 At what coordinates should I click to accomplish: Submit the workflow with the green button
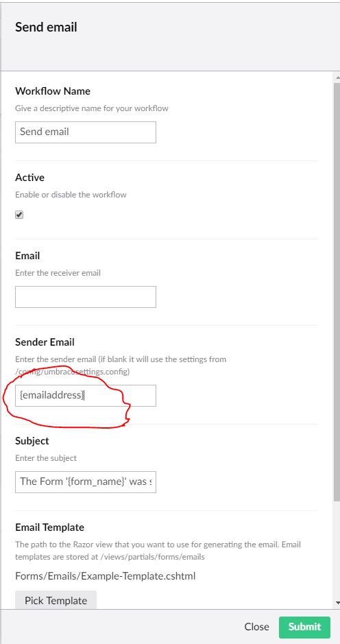(x=304, y=627)
